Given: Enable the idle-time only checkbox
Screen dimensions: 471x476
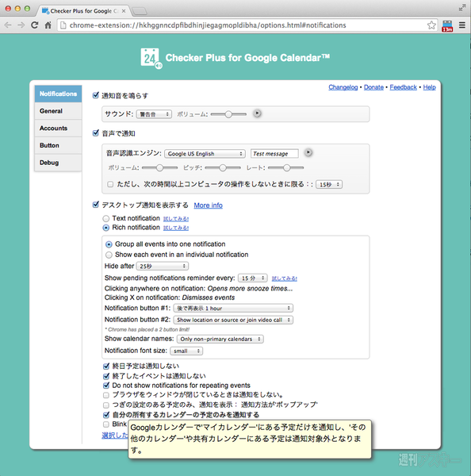Looking at the screenshot, I should 110,184.
